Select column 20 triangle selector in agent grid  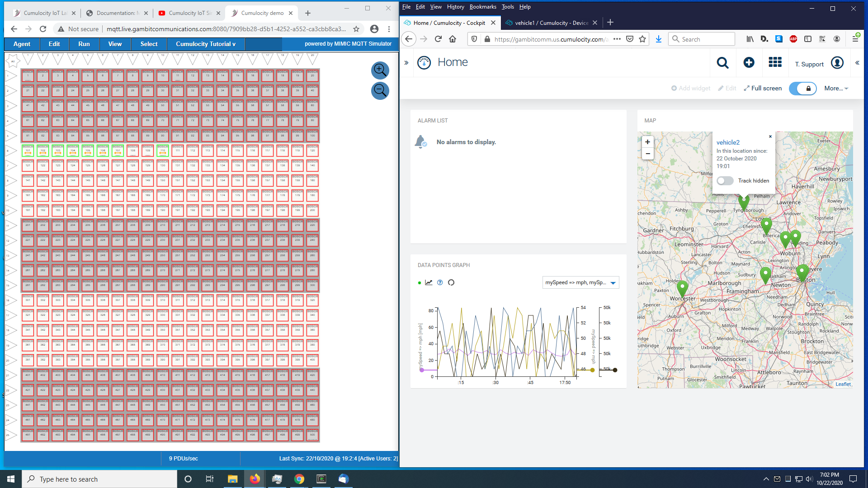pyautogui.click(x=312, y=59)
